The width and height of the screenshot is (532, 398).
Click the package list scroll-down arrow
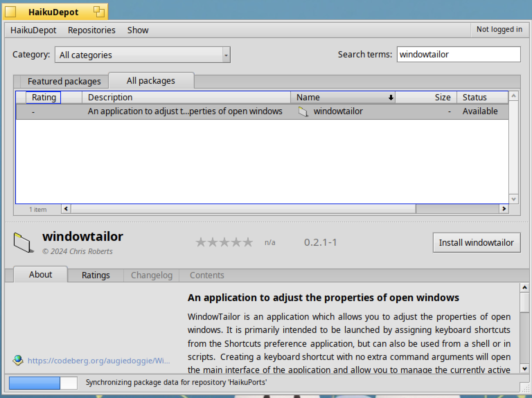pyautogui.click(x=514, y=199)
